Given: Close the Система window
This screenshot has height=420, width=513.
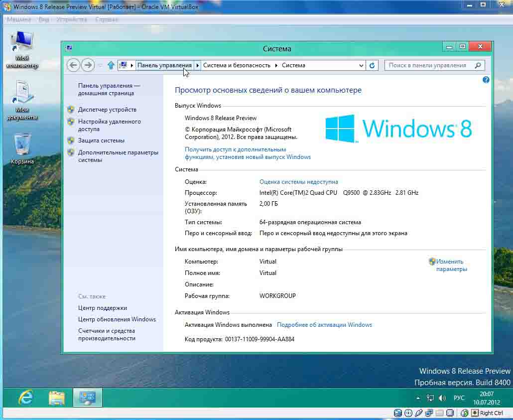Looking at the screenshot, I should coord(480,46).
